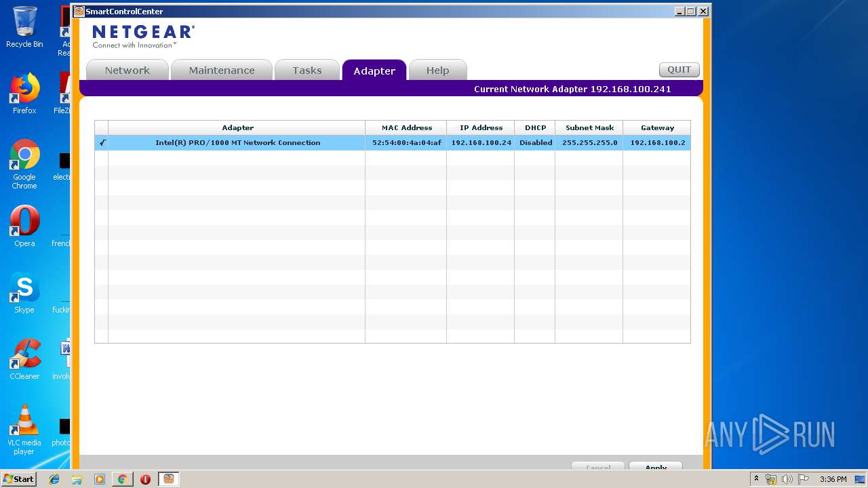Open the Skype desktop shortcut

point(24,293)
